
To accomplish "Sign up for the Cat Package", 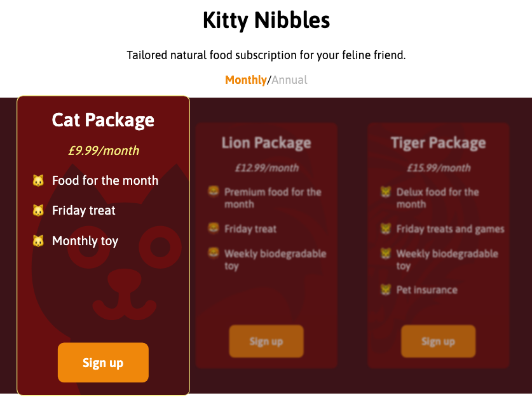I will point(103,363).
